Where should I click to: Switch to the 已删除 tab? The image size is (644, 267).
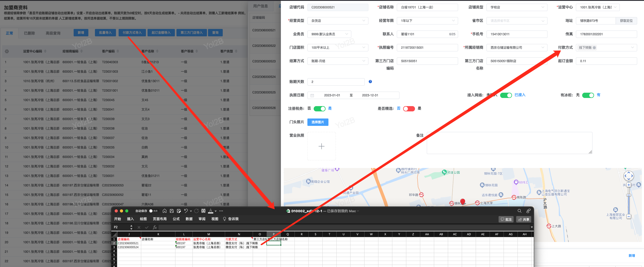click(x=29, y=33)
